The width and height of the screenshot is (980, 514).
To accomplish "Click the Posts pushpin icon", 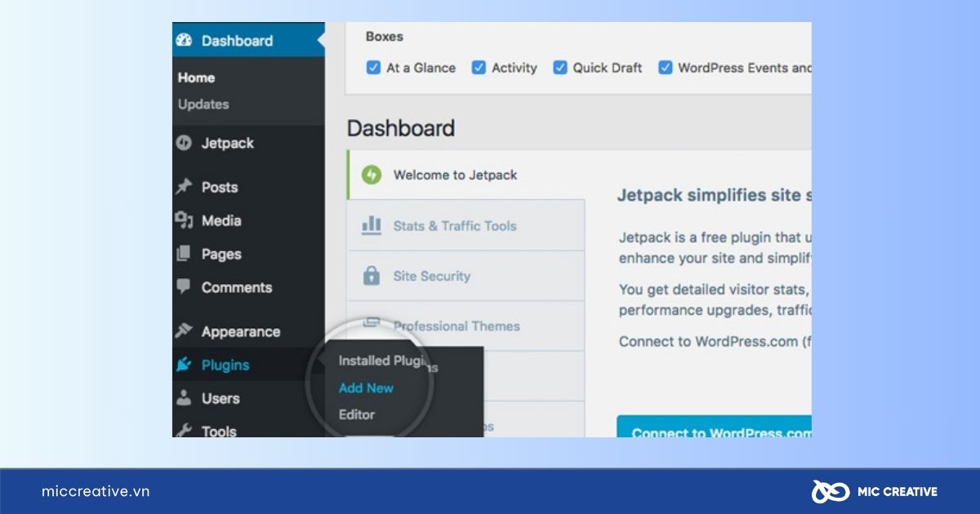I will tap(184, 187).
